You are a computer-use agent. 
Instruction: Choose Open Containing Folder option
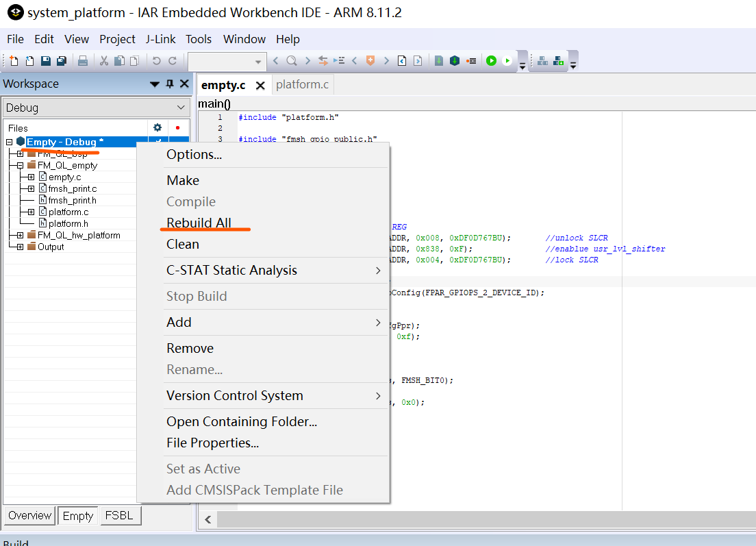click(x=241, y=421)
